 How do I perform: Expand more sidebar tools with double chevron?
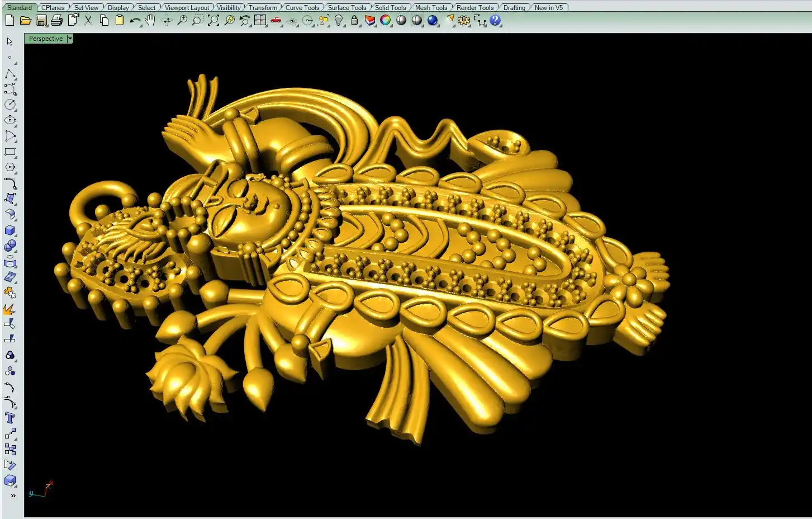click(x=13, y=496)
